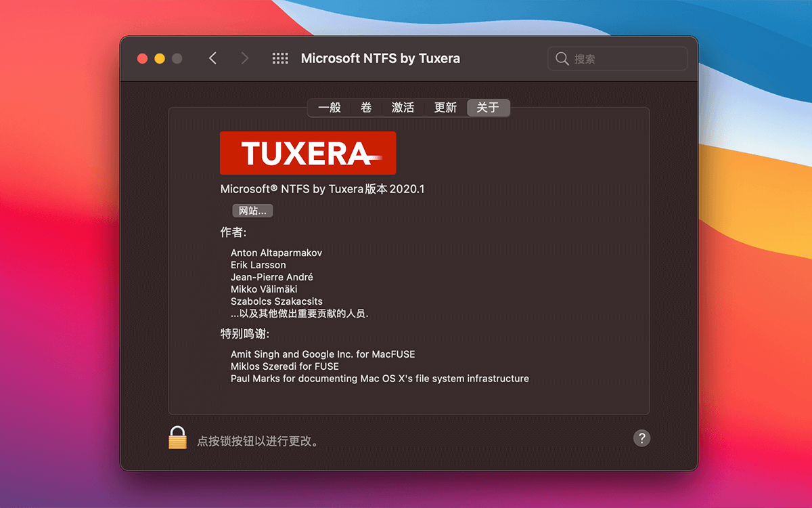Viewport: 812px width, 508px height.
Task: Click the line ...以及其他做出重要贡献的人员.
Action: tap(299, 314)
